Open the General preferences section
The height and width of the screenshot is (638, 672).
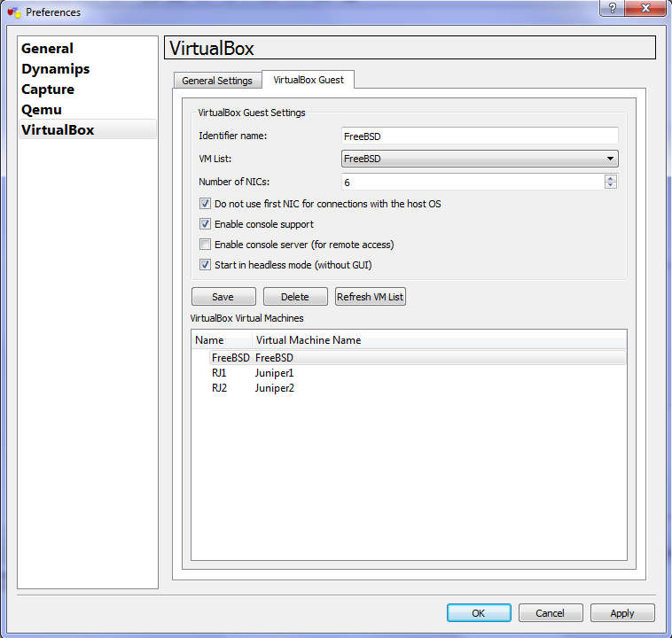pos(88,48)
